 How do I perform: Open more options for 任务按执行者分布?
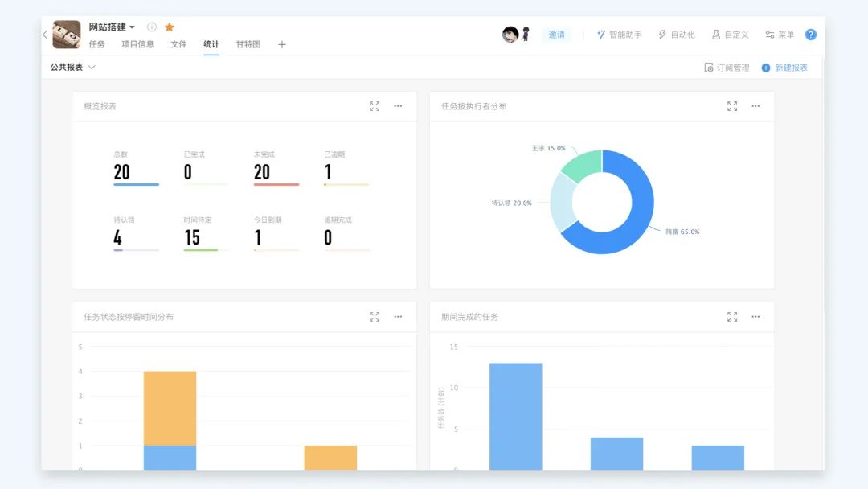click(x=755, y=106)
